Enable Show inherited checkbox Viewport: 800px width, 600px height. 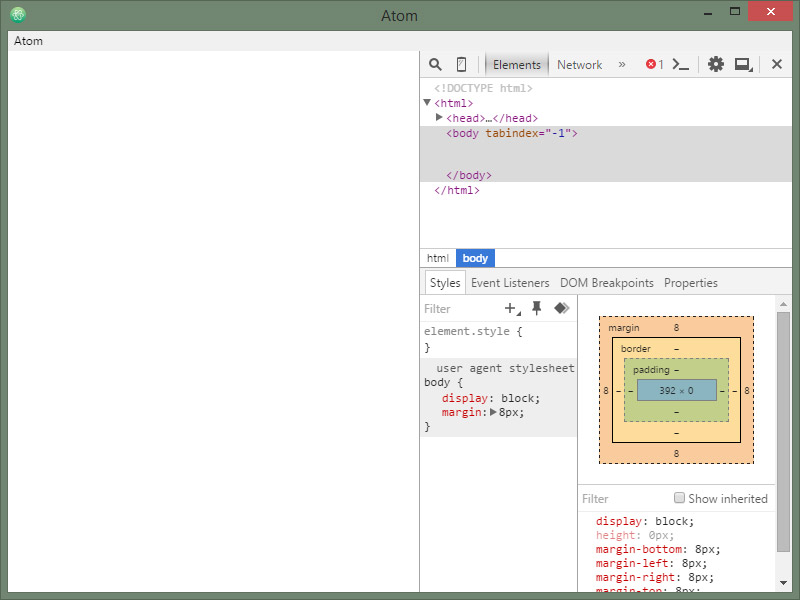(680, 498)
